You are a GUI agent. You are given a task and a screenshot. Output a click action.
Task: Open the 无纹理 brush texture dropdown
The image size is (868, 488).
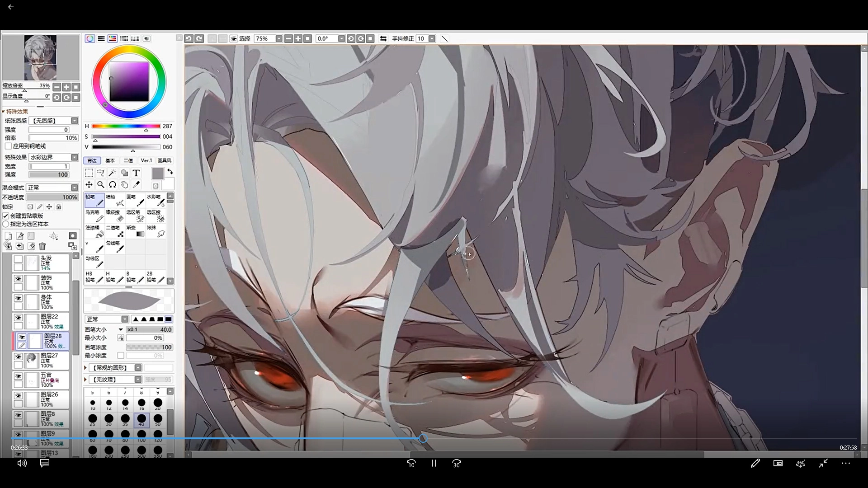pos(138,380)
